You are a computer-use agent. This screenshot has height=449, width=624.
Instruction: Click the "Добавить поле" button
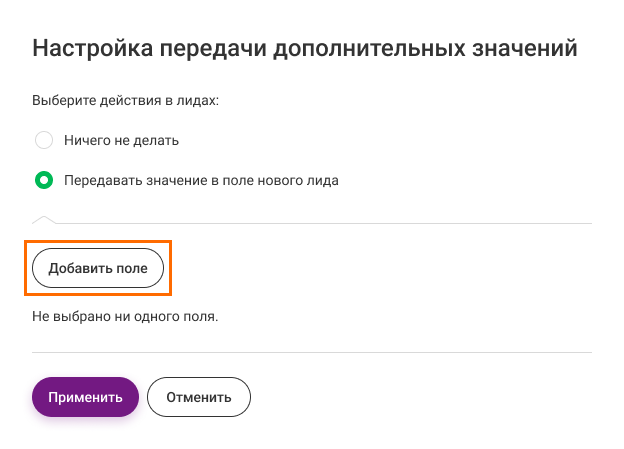point(98,268)
